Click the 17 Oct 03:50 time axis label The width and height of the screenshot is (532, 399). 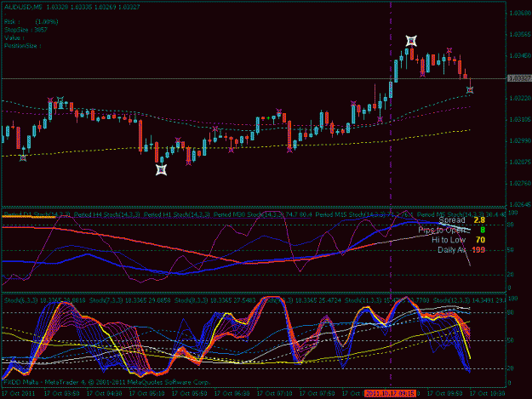click(62, 394)
